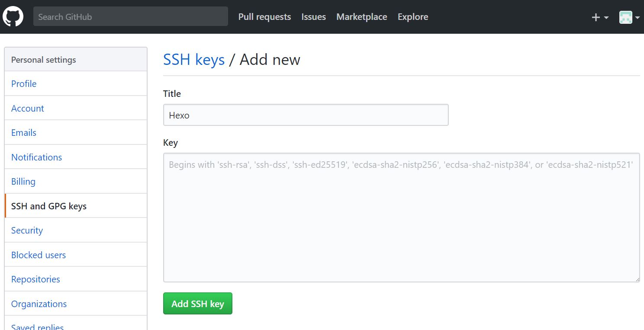Select Explore in the header

(413, 17)
